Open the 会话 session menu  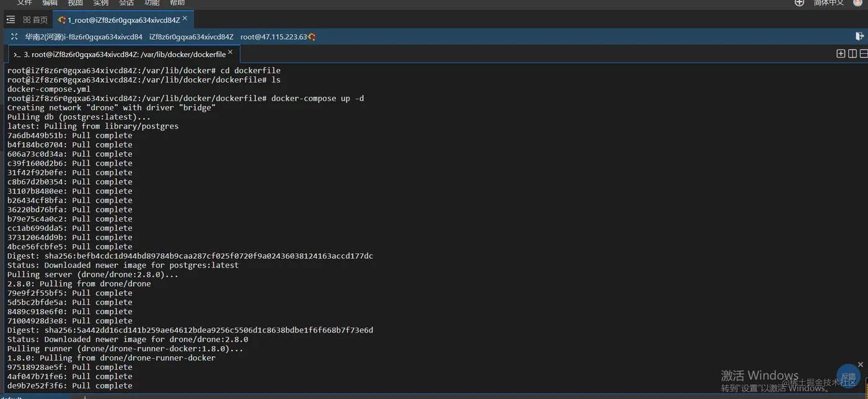click(x=126, y=2)
